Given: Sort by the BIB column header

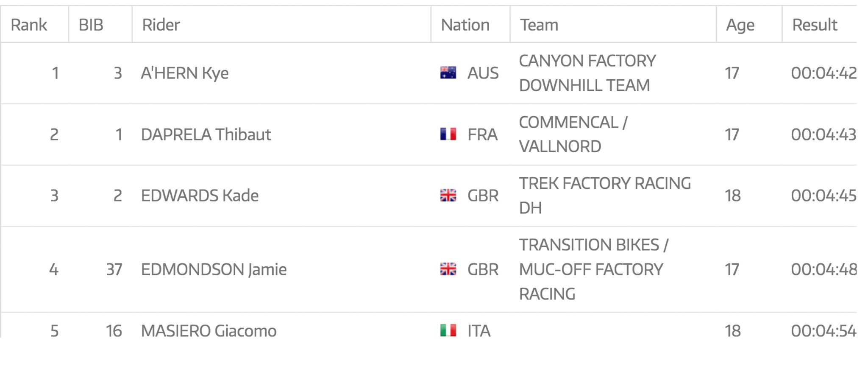Looking at the screenshot, I should pos(91,25).
